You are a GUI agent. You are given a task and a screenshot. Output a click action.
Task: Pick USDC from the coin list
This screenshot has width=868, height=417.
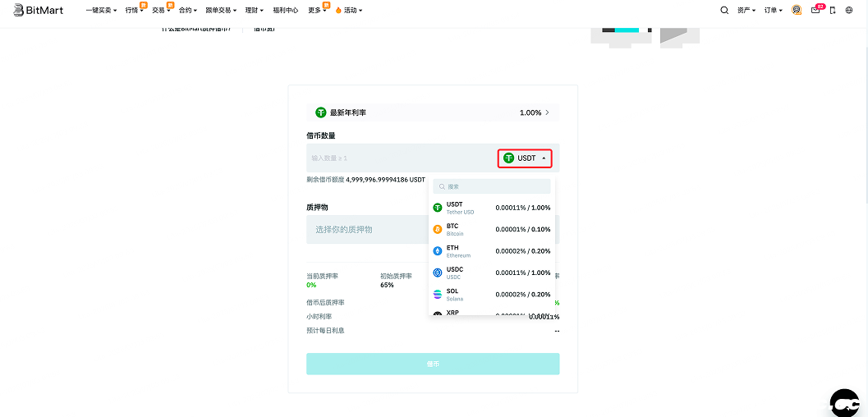click(492, 273)
